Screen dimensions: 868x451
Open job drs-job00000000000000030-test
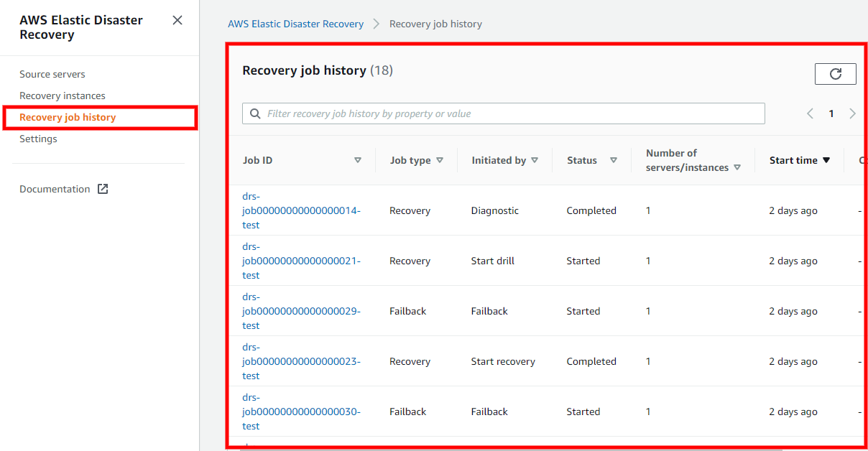pos(301,412)
